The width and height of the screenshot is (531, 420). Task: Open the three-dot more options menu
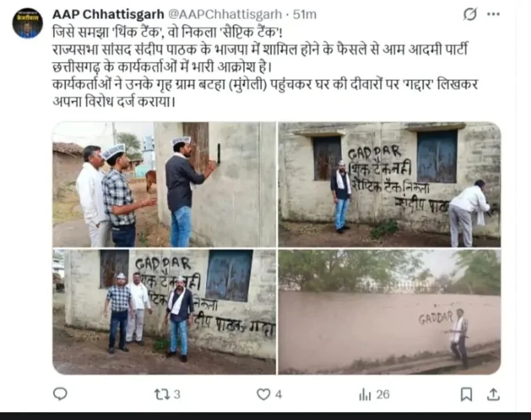pos(493,14)
